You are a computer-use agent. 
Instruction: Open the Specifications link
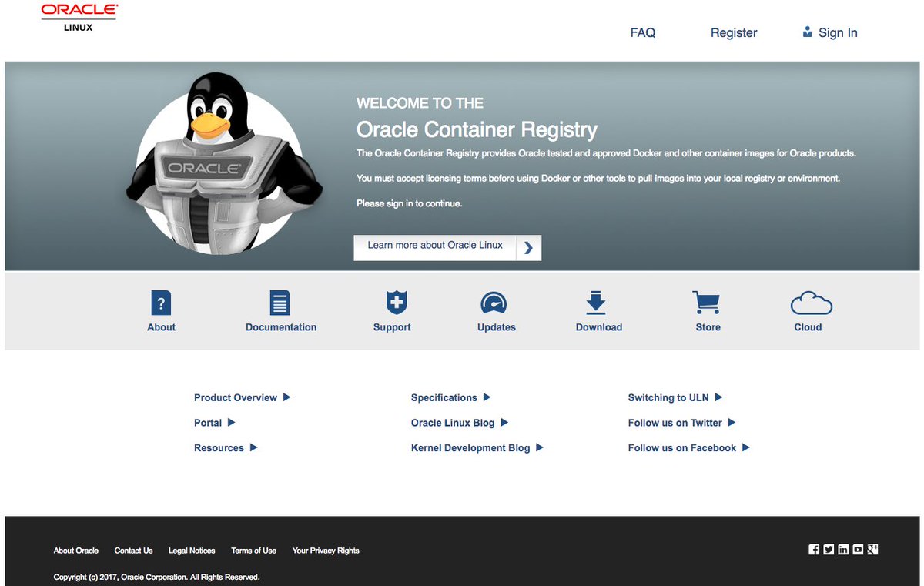click(444, 398)
